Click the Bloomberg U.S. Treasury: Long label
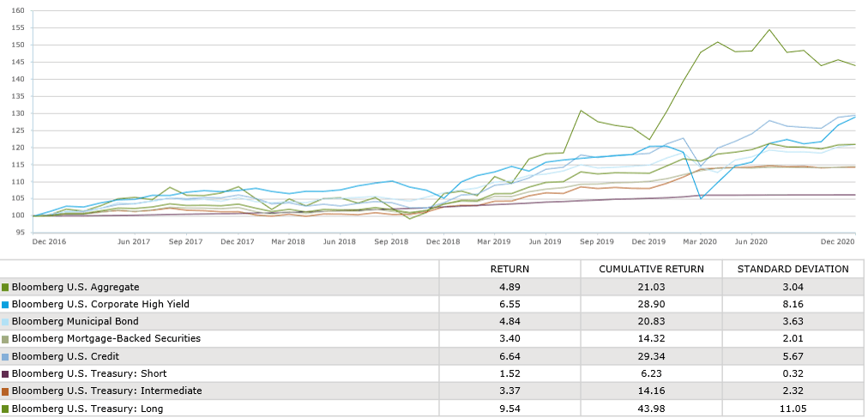 (88, 409)
